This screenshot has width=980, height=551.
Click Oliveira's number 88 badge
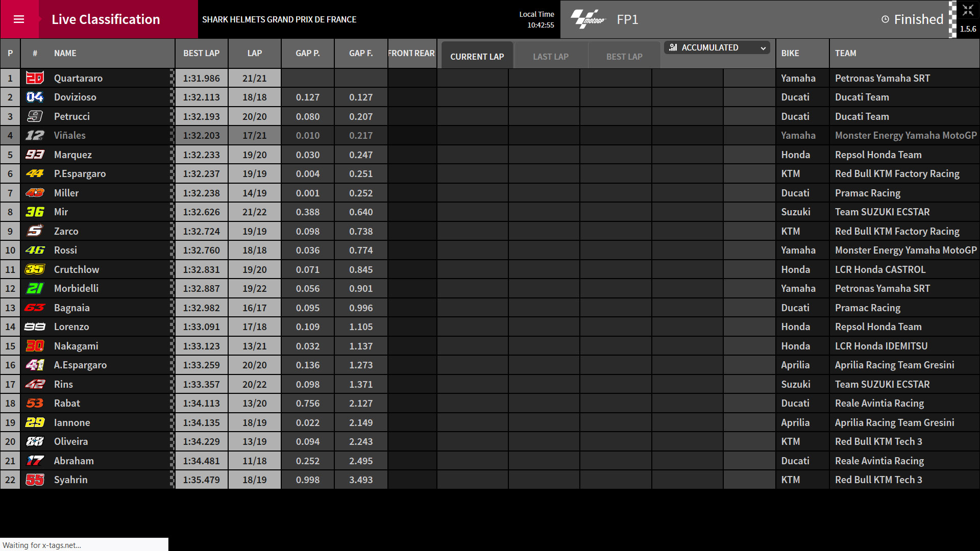click(x=35, y=441)
